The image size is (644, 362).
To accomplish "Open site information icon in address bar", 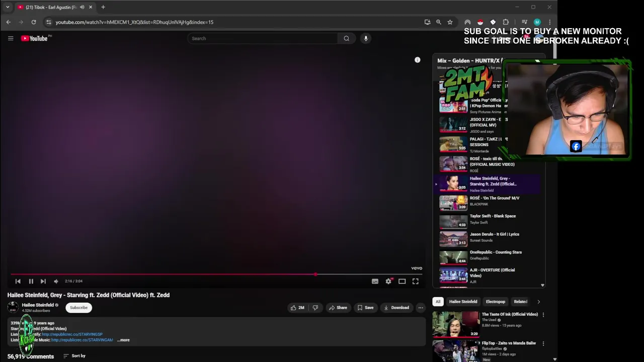I will point(48,22).
